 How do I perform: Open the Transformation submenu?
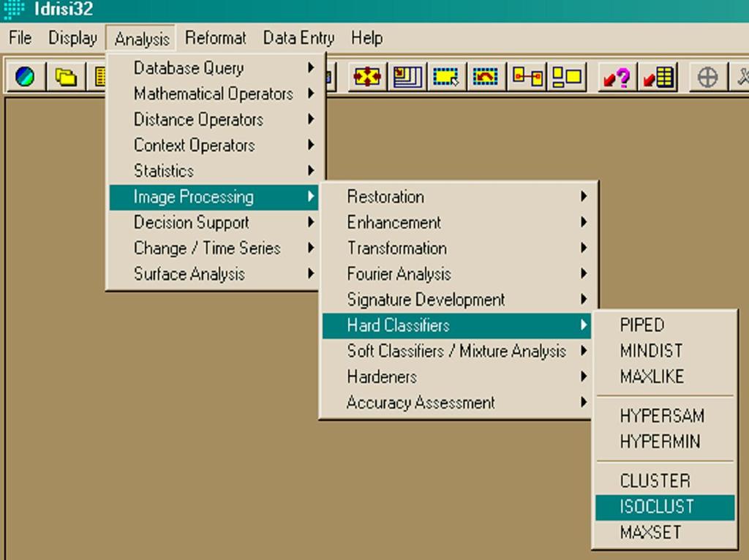tap(457, 249)
